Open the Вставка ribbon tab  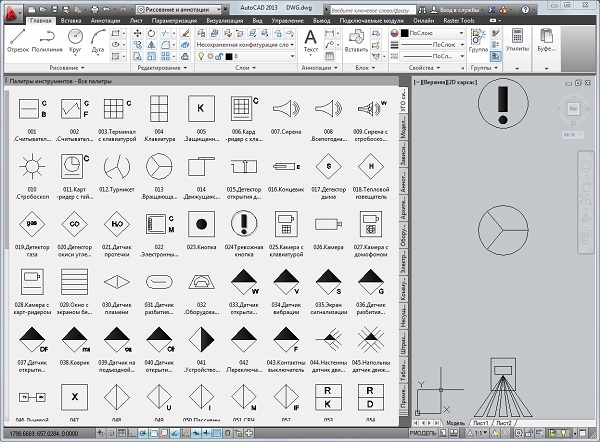[x=71, y=20]
